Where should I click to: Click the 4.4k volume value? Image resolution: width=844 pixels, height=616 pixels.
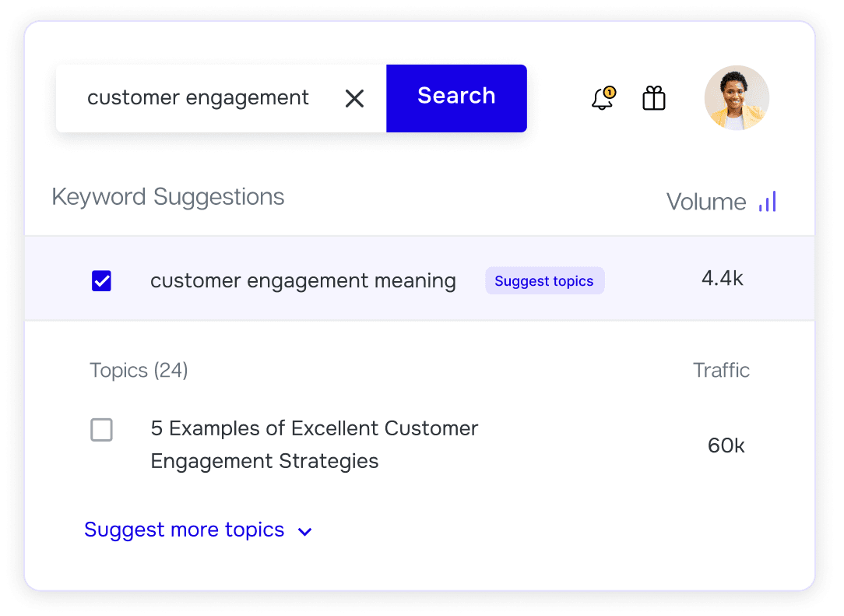[722, 278]
